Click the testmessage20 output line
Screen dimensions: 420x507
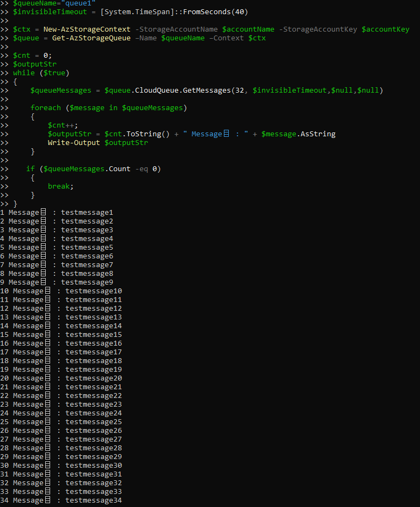click(x=93, y=378)
